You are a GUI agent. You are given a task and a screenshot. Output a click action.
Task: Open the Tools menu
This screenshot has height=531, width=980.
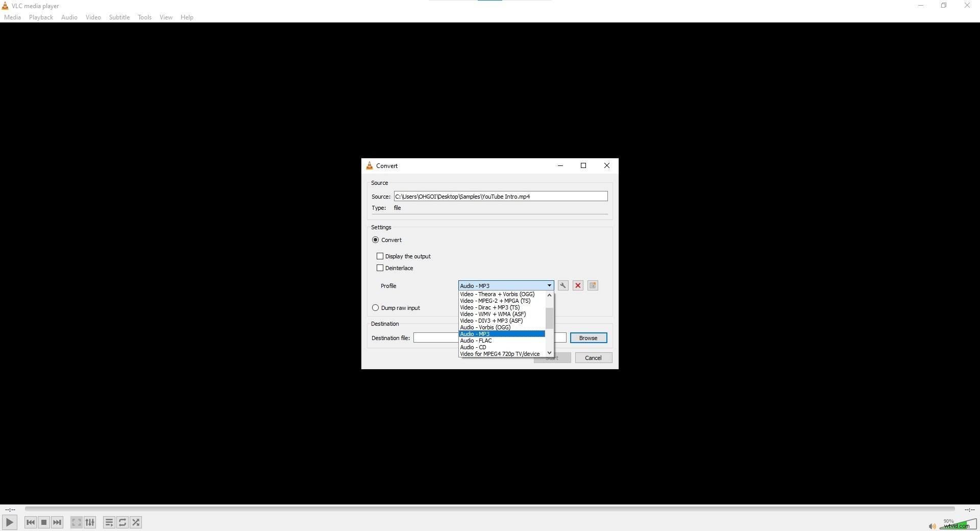144,17
